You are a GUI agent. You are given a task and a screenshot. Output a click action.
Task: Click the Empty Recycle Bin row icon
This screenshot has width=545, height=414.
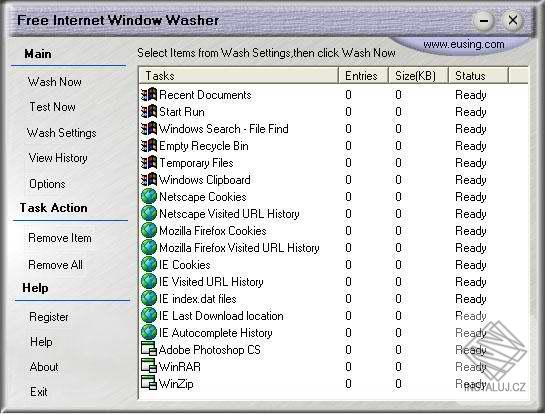(x=149, y=146)
